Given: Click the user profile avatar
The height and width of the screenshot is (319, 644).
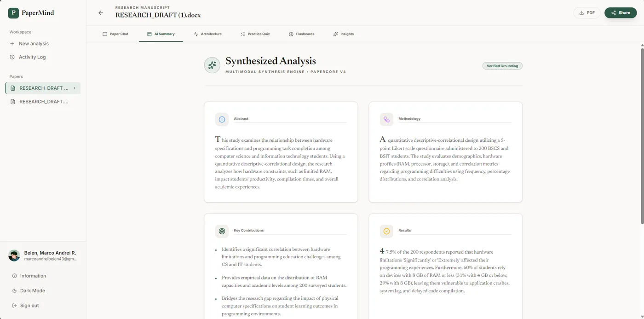Looking at the screenshot, I should [14, 255].
